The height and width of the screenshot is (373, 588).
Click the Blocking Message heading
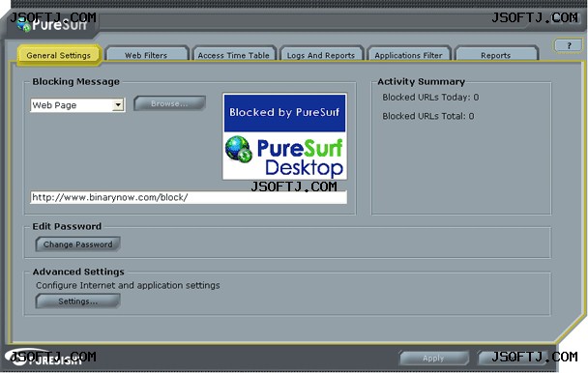coord(75,81)
